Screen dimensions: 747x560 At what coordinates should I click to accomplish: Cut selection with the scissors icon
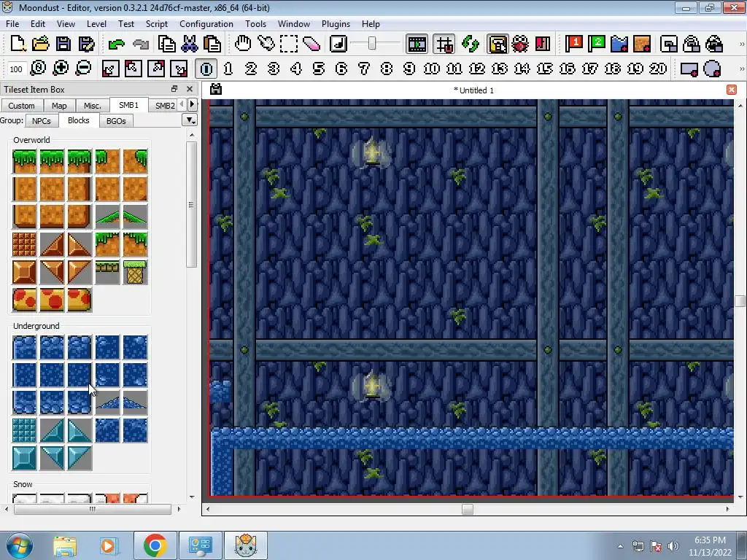(x=190, y=44)
